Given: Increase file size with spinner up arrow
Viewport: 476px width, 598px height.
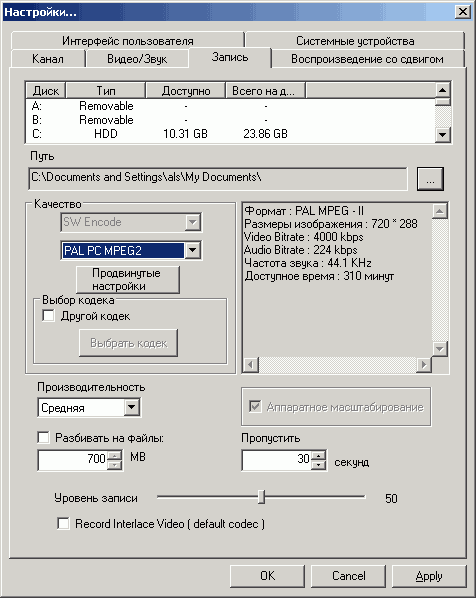Looking at the screenshot, I should (114, 455).
